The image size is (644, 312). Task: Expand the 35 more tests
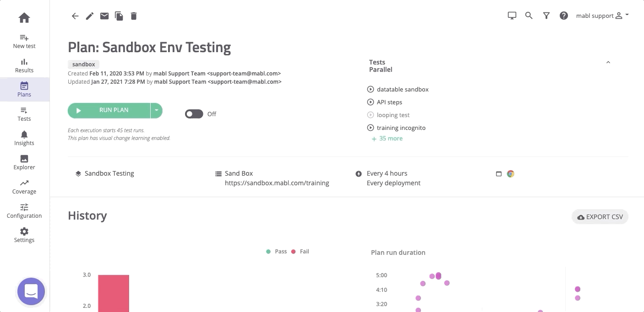click(387, 138)
